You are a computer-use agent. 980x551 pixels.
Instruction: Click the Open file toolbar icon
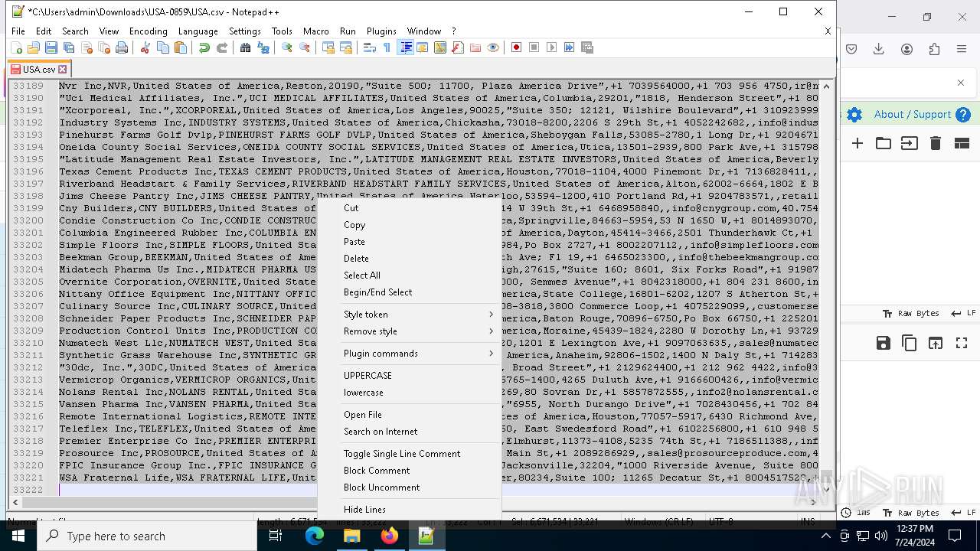(34, 47)
